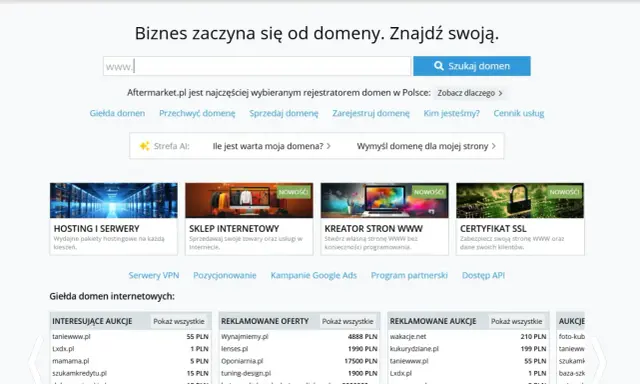The width and height of the screenshot is (640, 384).
Task: Open the Hosting i Serwery server-room image
Action: pos(113,200)
